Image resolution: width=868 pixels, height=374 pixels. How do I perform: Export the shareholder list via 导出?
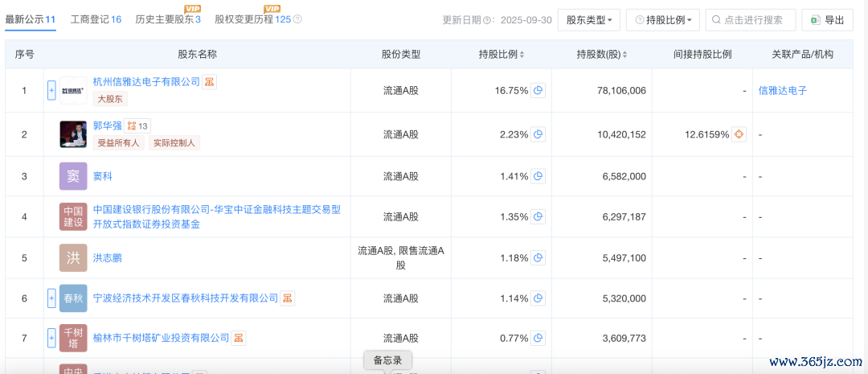[x=827, y=20]
